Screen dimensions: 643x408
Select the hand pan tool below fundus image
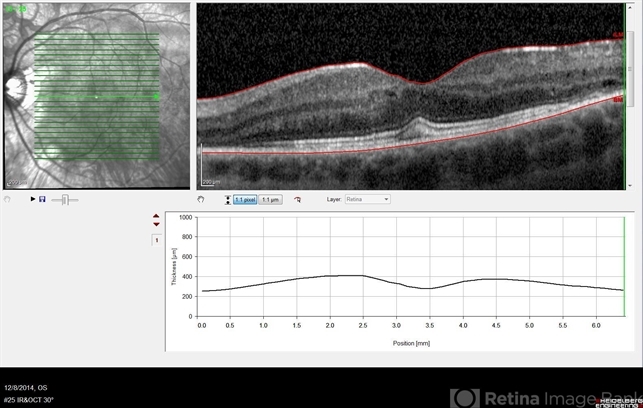tap(8, 200)
